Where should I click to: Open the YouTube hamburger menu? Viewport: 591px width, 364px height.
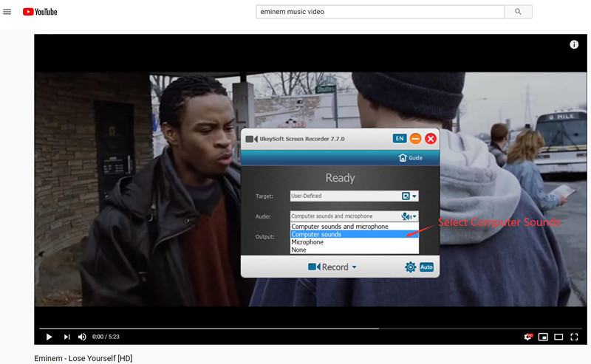coord(7,12)
